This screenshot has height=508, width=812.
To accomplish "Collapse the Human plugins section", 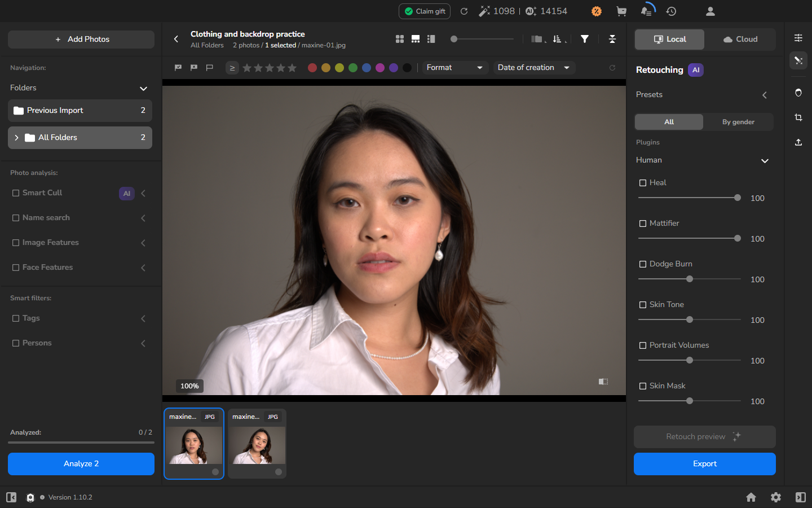I will point(765,161).
